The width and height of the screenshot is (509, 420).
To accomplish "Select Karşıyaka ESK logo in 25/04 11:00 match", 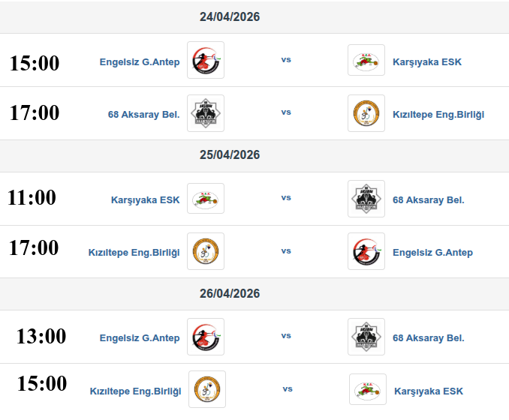I will coord(205,199).
